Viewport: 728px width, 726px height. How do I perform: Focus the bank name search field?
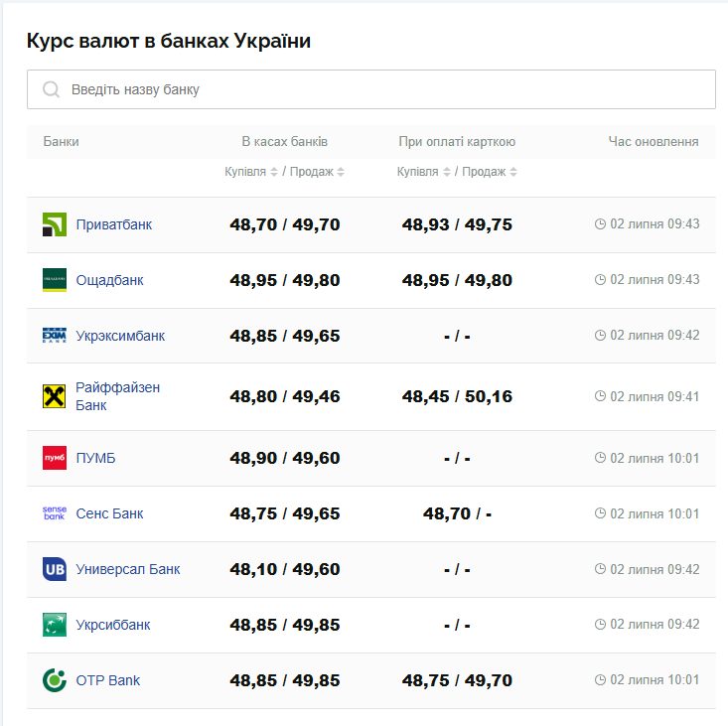tap(387, 90)
